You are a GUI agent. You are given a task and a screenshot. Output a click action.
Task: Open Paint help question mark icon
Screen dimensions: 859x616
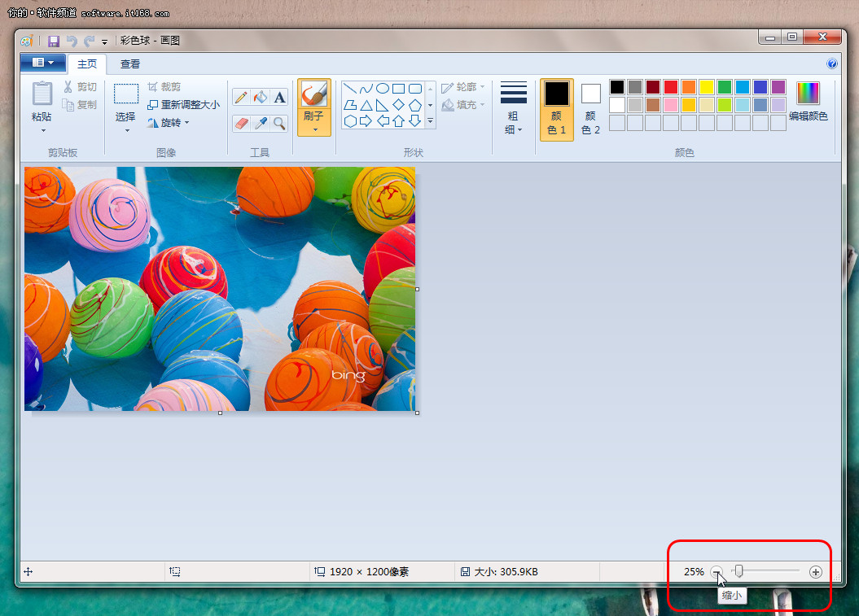tap(831, 63)
